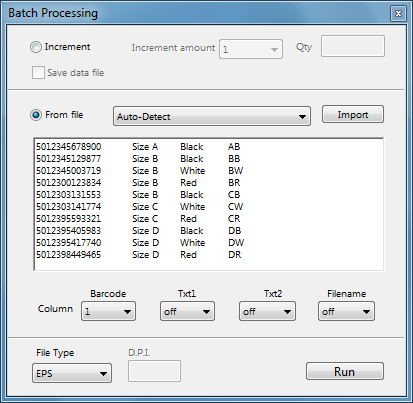413x403 pixels.
Task: Select barcode 5012345129877 in the list
Action: pos(69,159)
